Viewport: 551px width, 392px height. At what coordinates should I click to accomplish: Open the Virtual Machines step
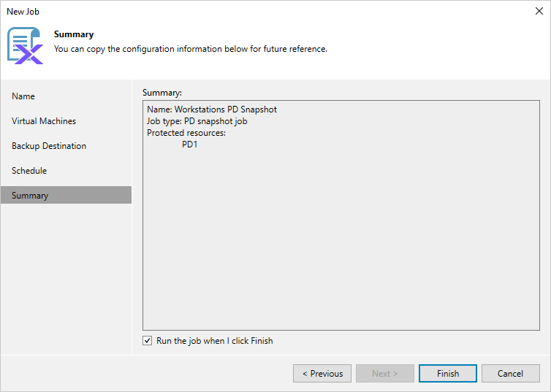tap(44, 121)
